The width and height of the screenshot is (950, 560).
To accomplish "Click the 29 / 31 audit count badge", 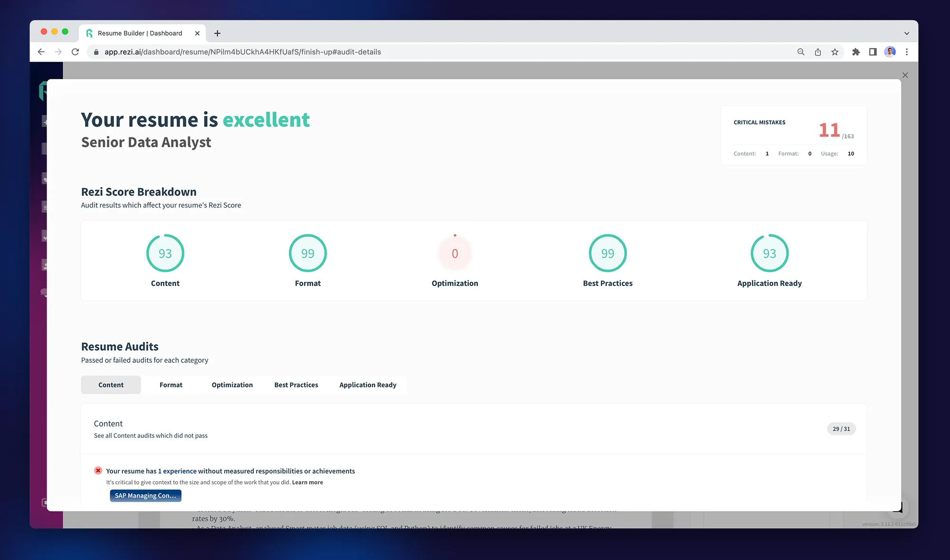I will [841, 429].
